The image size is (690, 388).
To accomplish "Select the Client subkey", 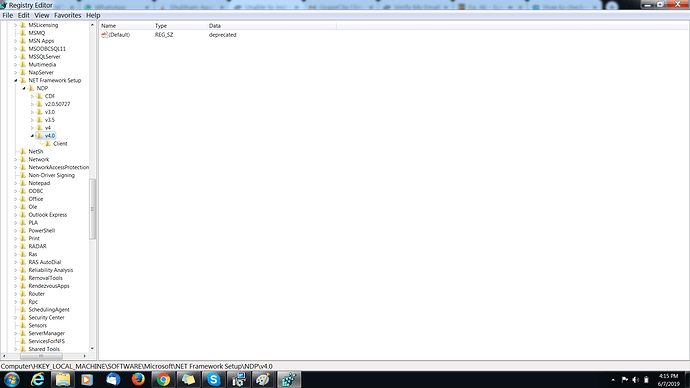I will (x=60, y=144).
